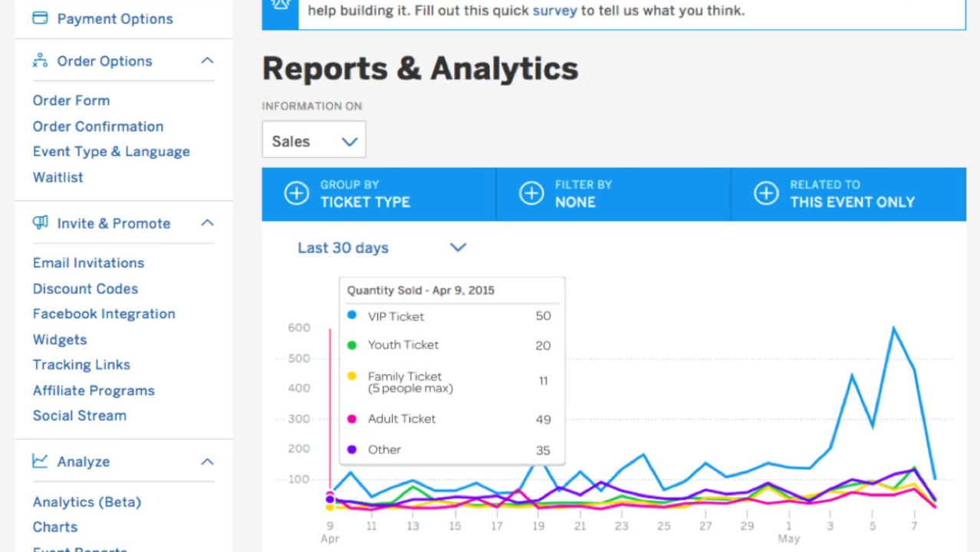Open the survey link in banner
This screenshot has width=980, height=552.
[554, 11]
